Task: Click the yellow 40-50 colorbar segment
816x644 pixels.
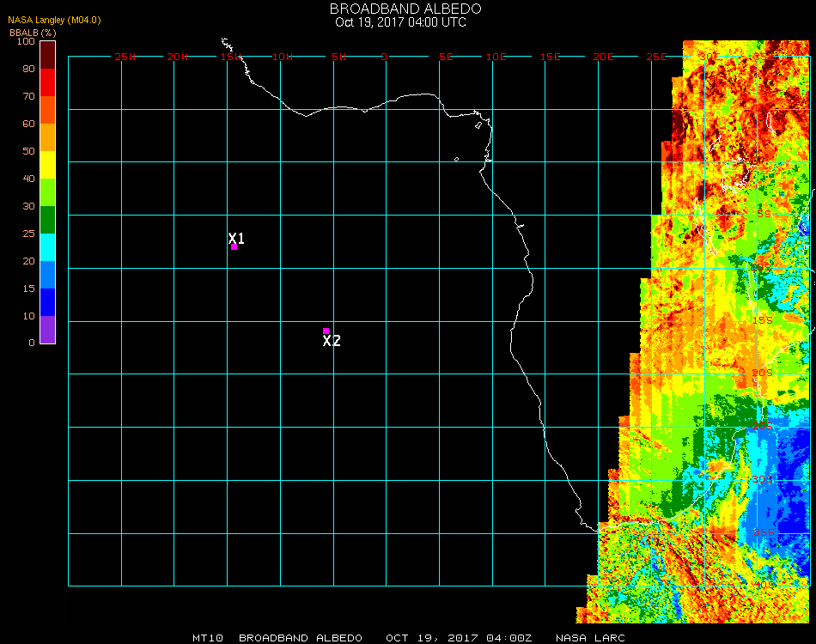Action: [47, 165]
